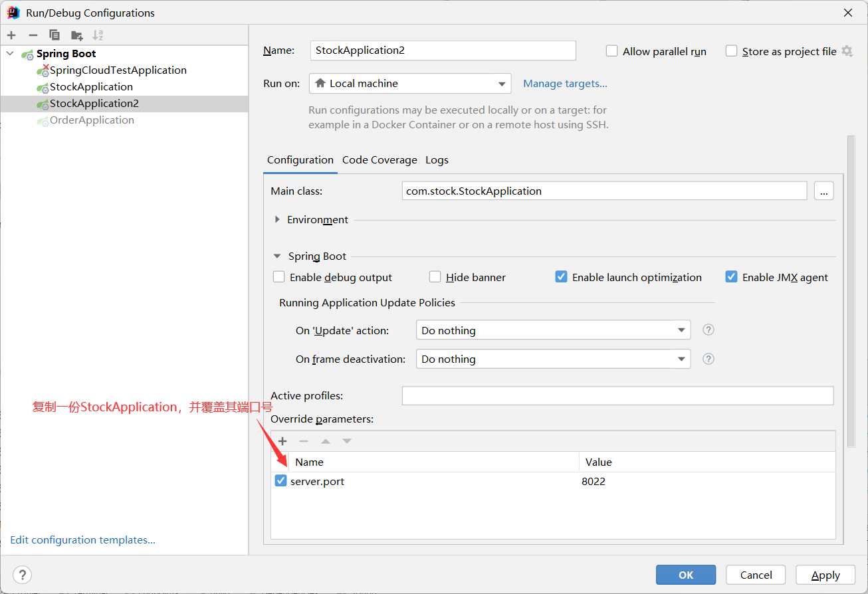Screen dimensions: 868x594
Task: Remove the selected configuration via minus icon
Action: [33, 35]
